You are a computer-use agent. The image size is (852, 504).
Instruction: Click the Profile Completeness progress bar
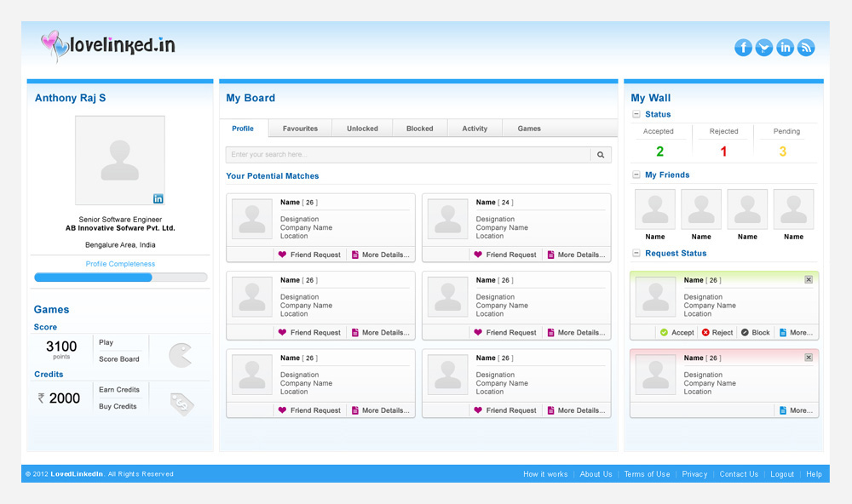pyautogui.click(x=121, y=278)
